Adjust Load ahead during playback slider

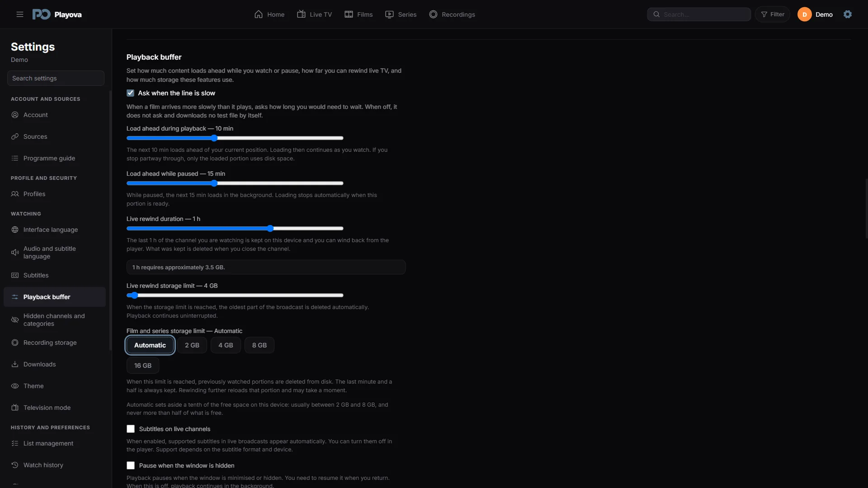tap(235, 138)
